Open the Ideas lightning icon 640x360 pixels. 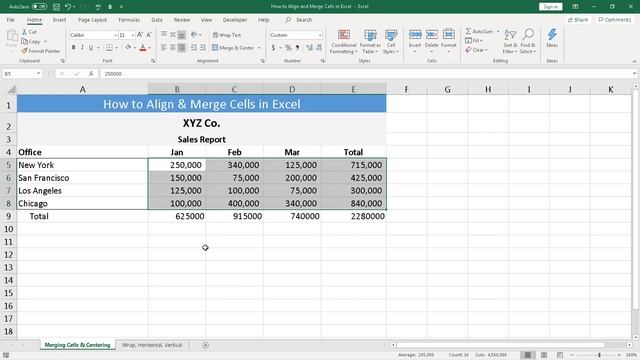coord(552,35)
